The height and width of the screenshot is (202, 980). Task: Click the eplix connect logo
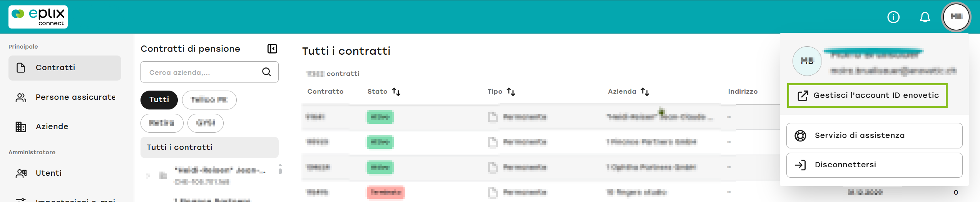(x=38, y=17)
